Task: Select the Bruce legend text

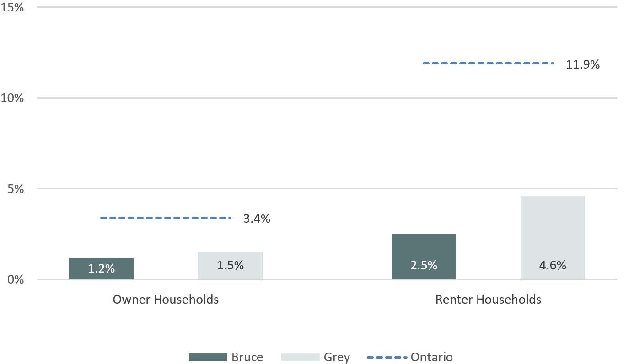Action: point(247,357)
